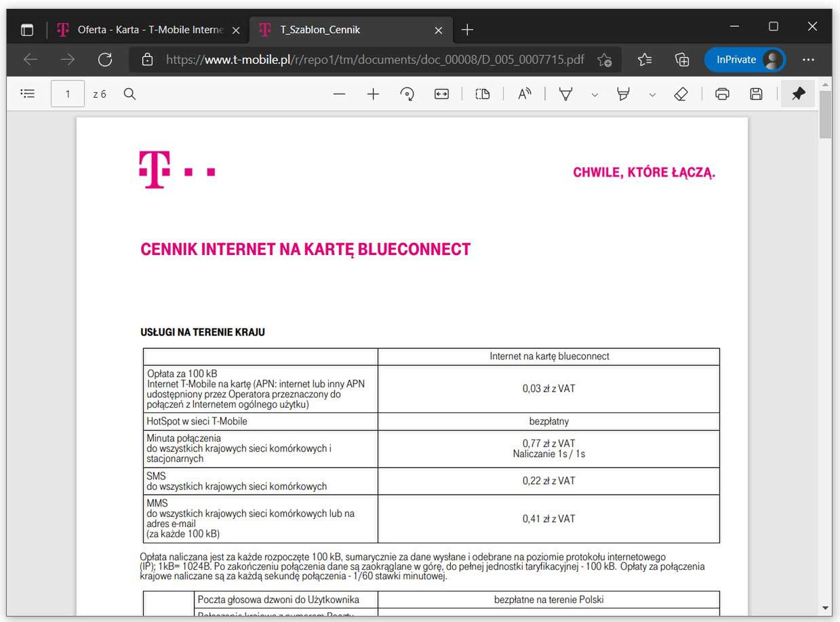Start Read aloud for the PDF
Viewport: 840px width, 622px height.
pos(525,94)
